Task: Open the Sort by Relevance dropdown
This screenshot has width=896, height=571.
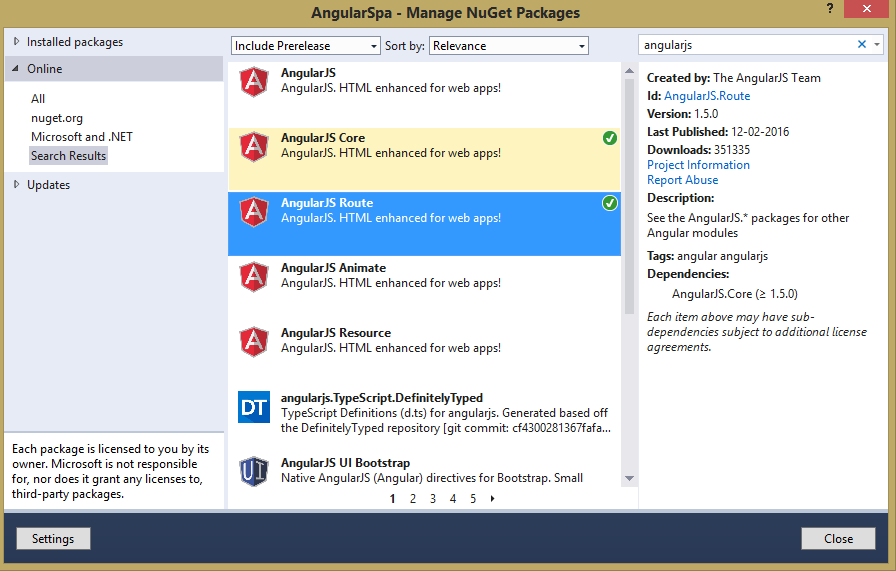Action: click(509, 46)
